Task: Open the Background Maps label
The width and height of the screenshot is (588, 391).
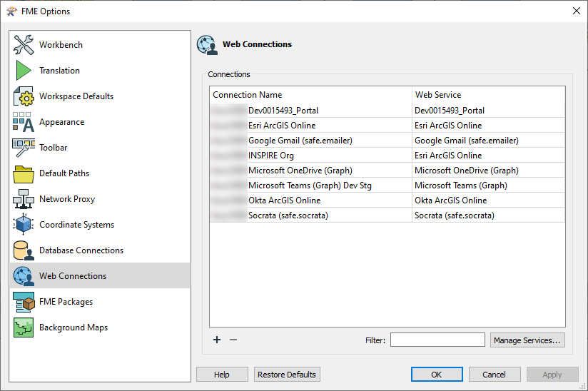Action: [x=73, y=327]
